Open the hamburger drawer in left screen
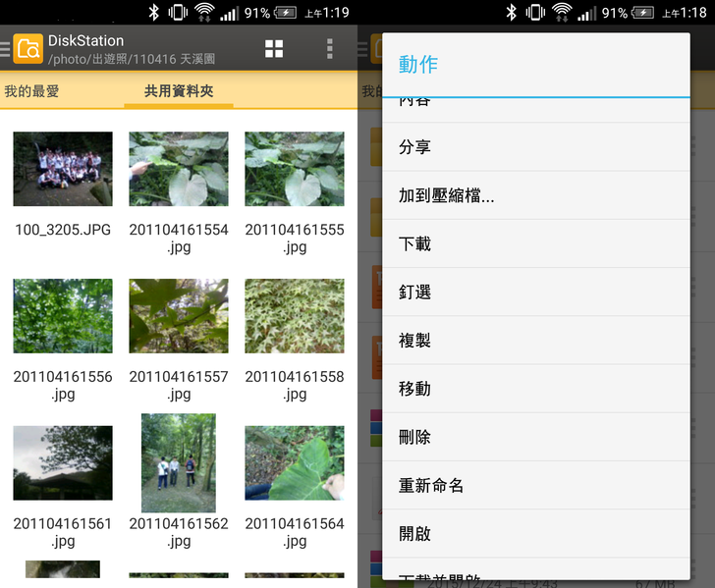 [x=5, y=49]
